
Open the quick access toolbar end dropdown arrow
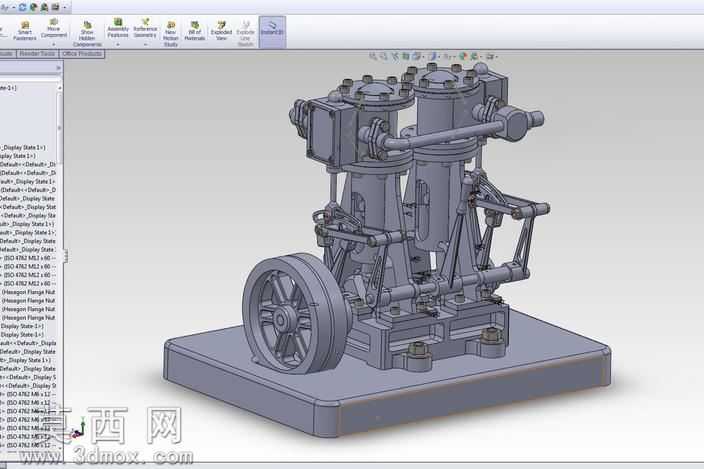[65, 8]
